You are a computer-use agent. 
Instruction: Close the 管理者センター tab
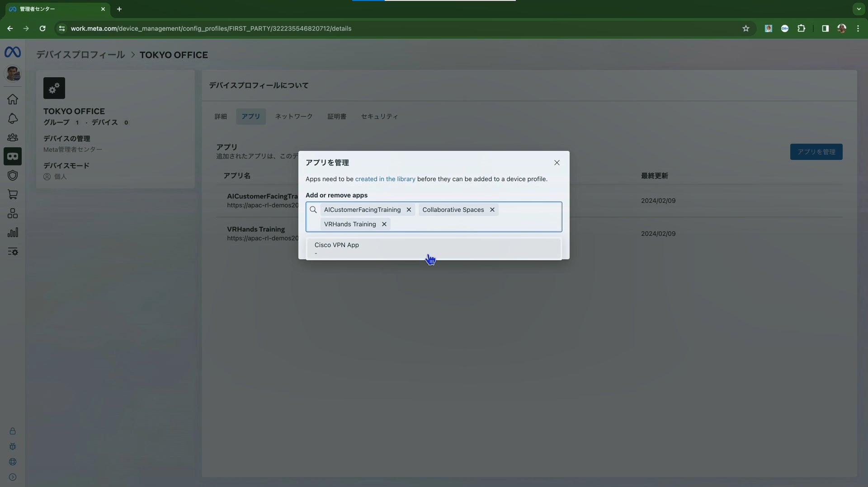coord(103,9)
